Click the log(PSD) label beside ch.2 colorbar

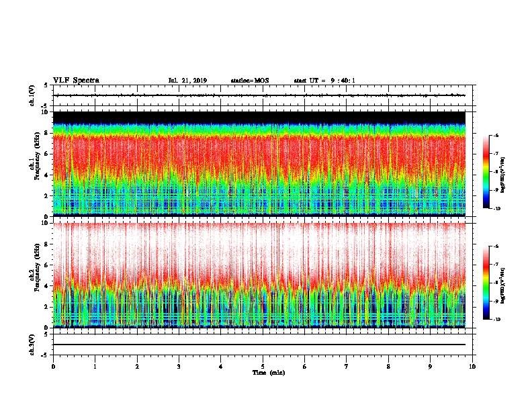click(x=502, y=285)
